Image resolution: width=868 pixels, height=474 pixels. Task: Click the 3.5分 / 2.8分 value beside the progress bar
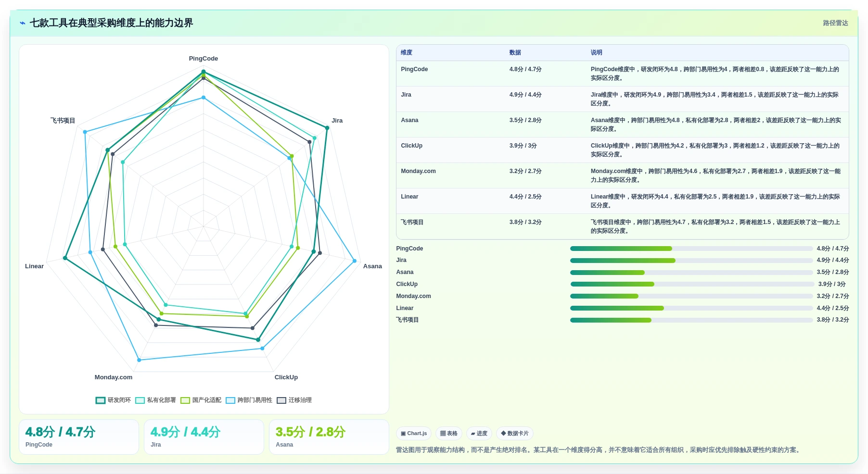pos(832,272)
